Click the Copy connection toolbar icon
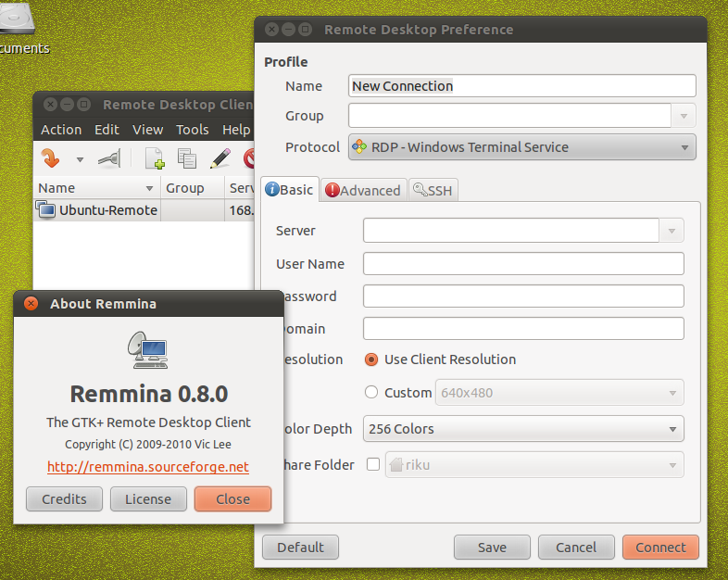728x580 pixels. [187, 158]
